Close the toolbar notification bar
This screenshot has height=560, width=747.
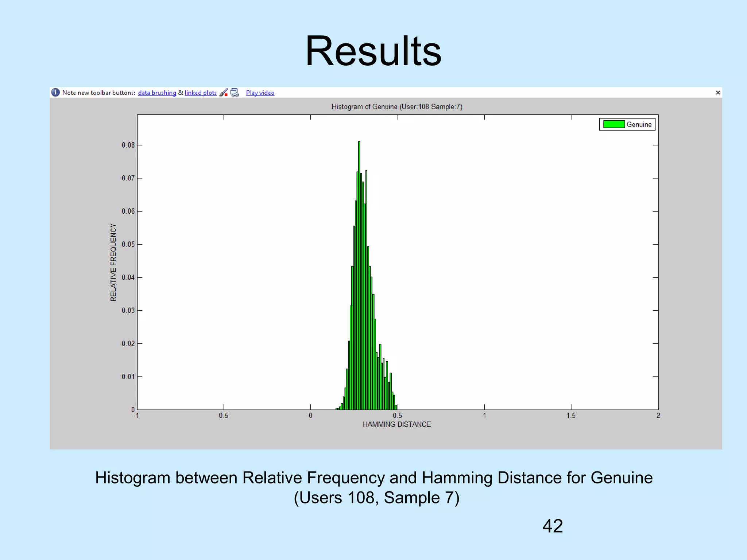(718, 93)
